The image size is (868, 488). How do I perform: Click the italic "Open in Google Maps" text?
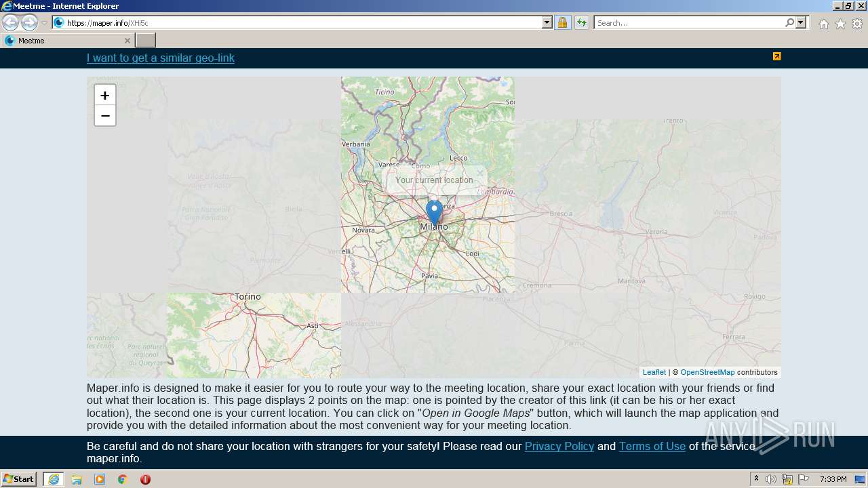476,413
